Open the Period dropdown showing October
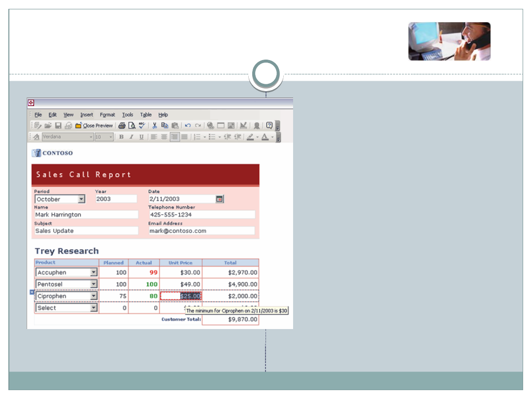The height and width of the screenshot is (399, 532). 81,199
